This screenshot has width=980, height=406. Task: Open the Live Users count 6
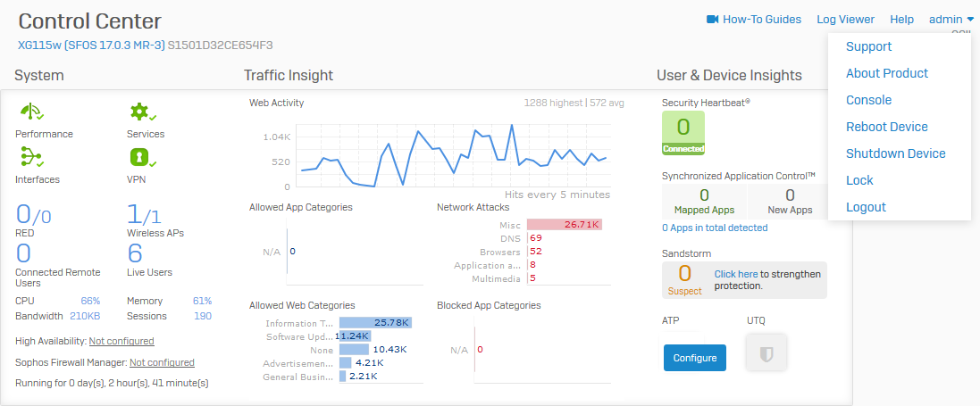click(135, 253)
